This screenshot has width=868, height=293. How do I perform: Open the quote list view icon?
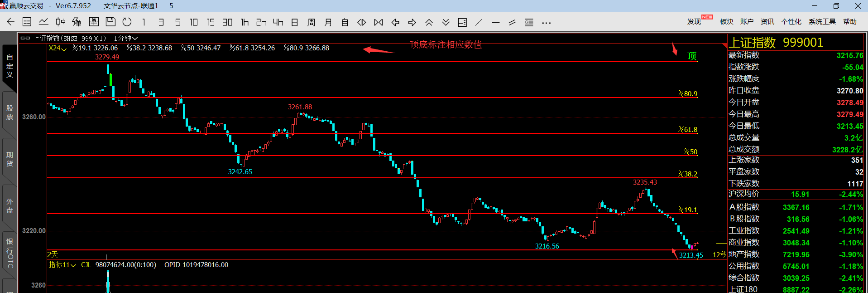point(27,22)
